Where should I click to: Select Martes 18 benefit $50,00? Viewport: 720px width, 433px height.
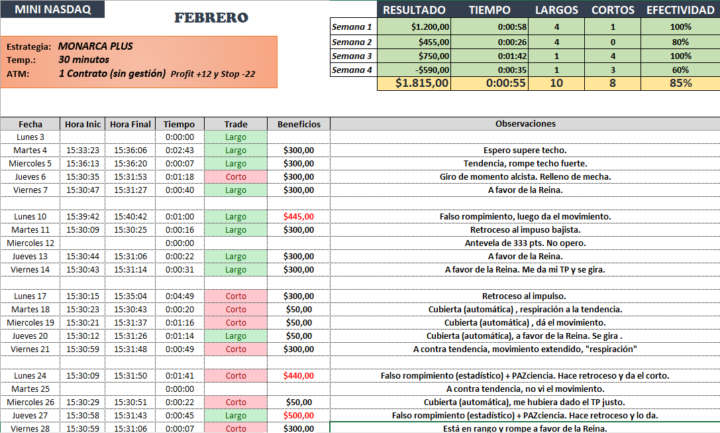pyautogui.click(x=299, y=309)
